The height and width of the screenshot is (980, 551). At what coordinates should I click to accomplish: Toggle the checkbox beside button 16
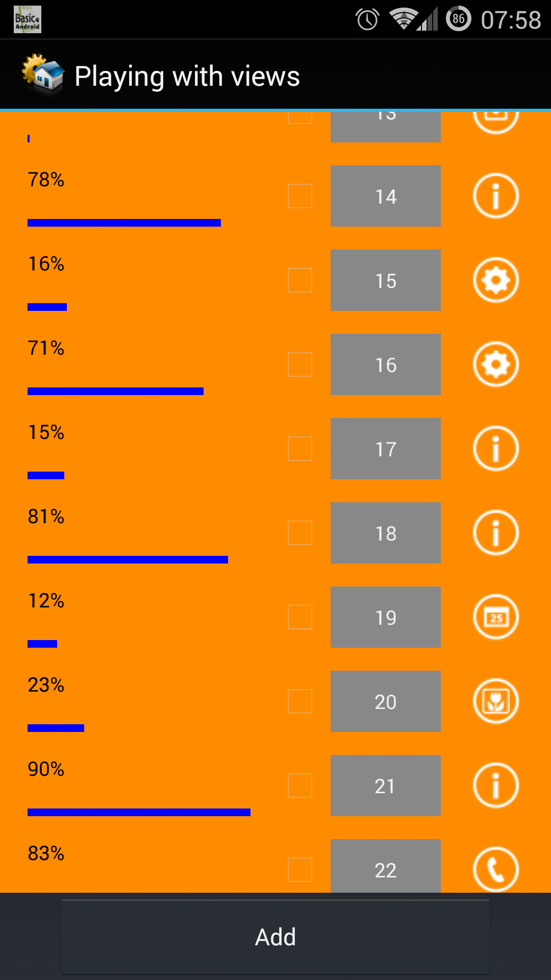coord(300,364)
